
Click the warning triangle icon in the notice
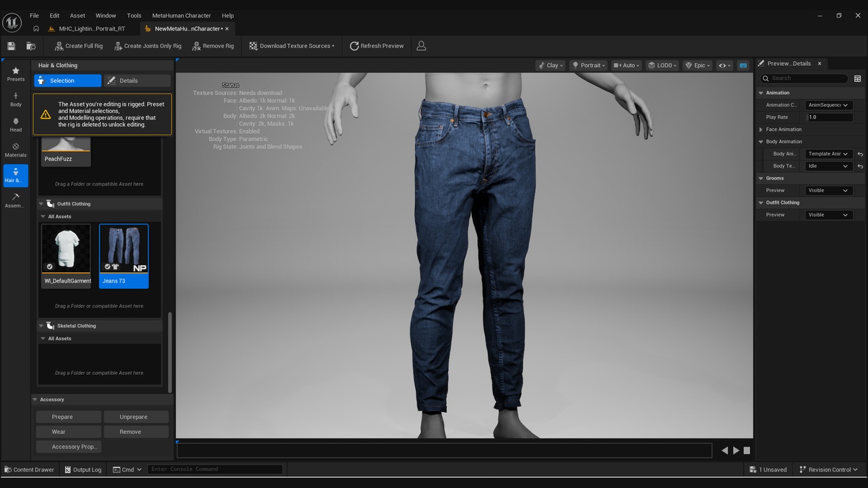[x=45, y=115]
